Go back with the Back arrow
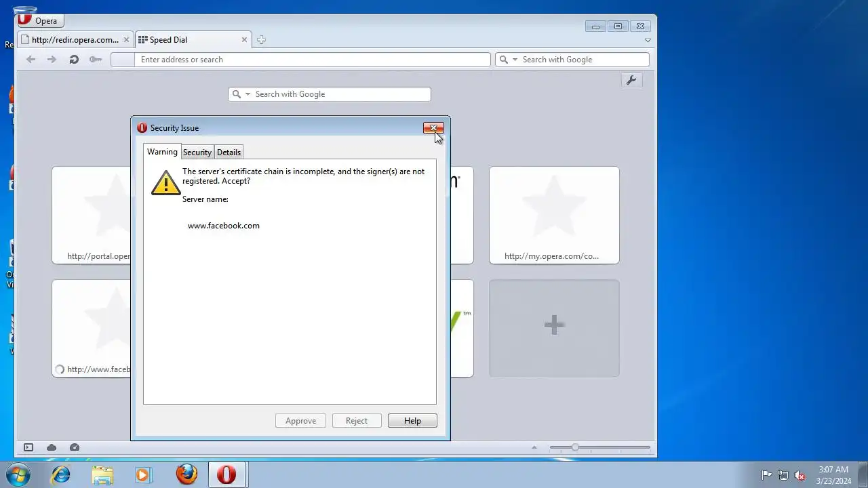Image resolution: width=868 pixels, height=488 pixels. pyautogui.click(x=31, y=60)
